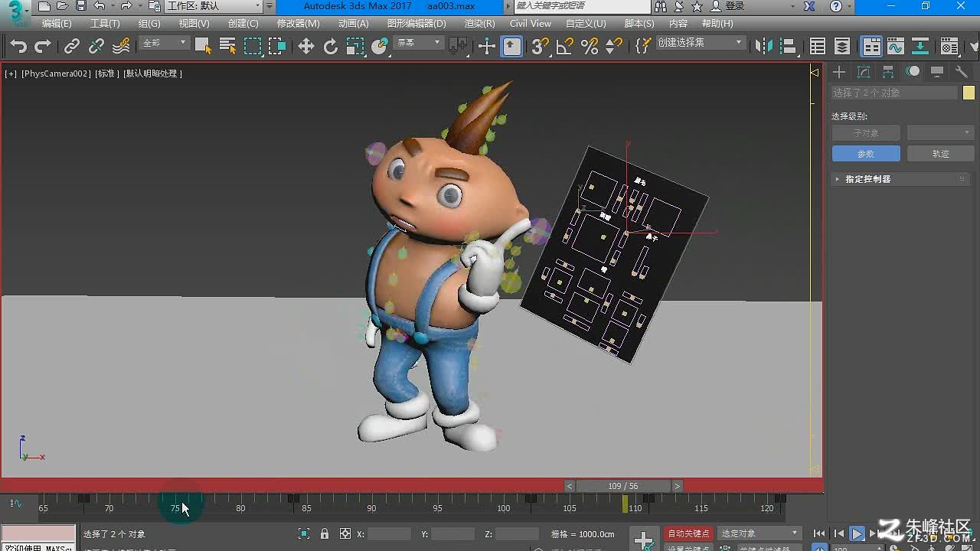Toggle the Angle Snap button

(565, 47)
